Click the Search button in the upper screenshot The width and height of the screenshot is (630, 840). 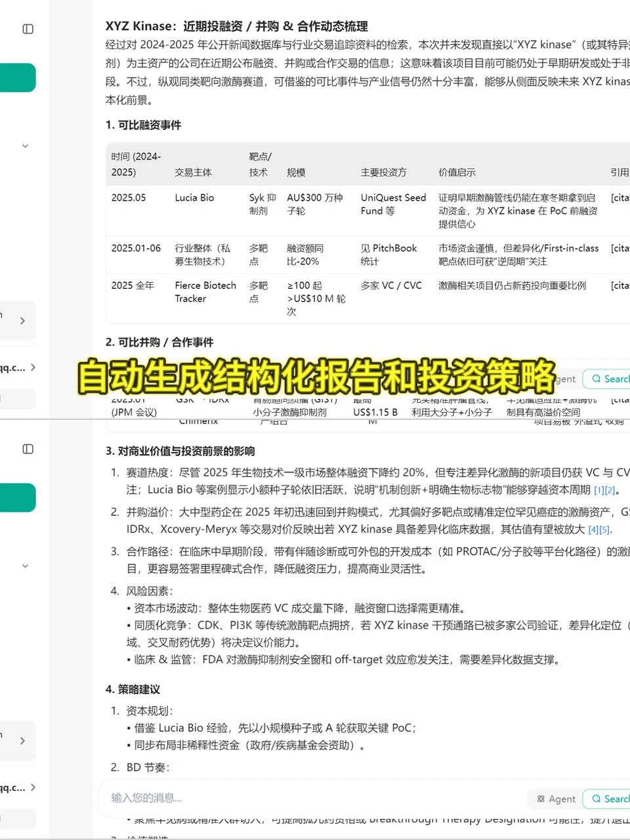(607, 379)
